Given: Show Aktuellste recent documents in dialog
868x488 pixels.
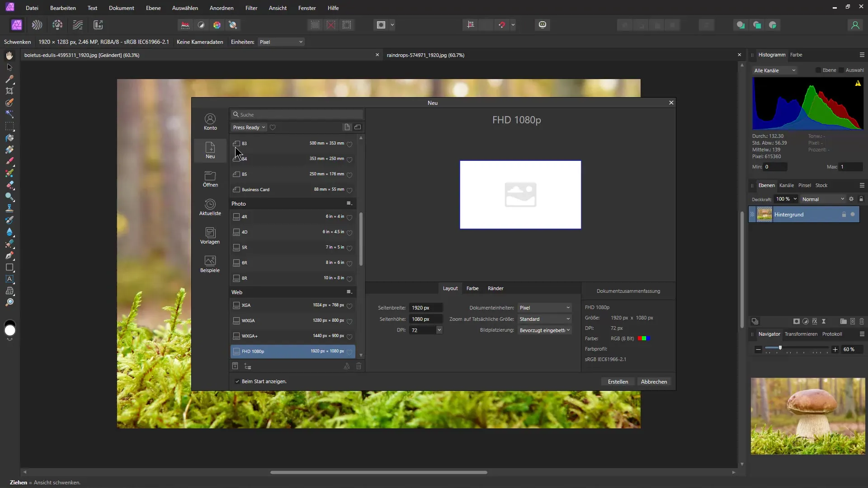Looking at the screenshot, I should [x=210, y=207].
